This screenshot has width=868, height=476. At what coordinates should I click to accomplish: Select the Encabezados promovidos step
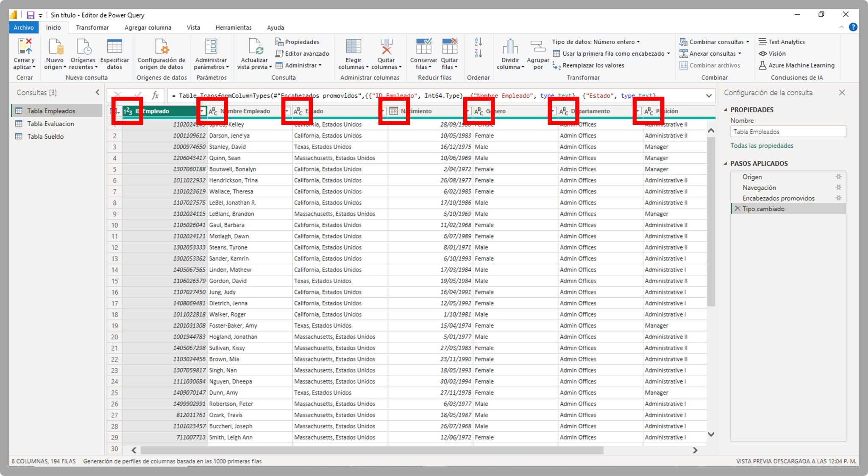(778, 199)
